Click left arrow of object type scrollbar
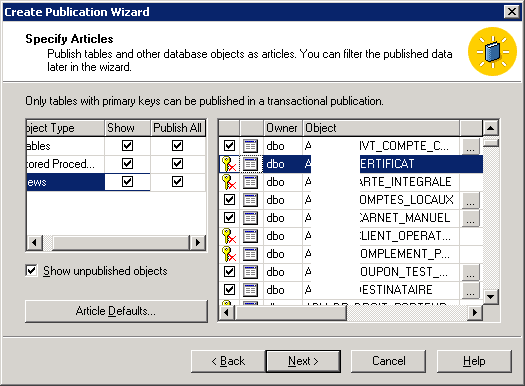The image size is (525, 386). [34, 242]
